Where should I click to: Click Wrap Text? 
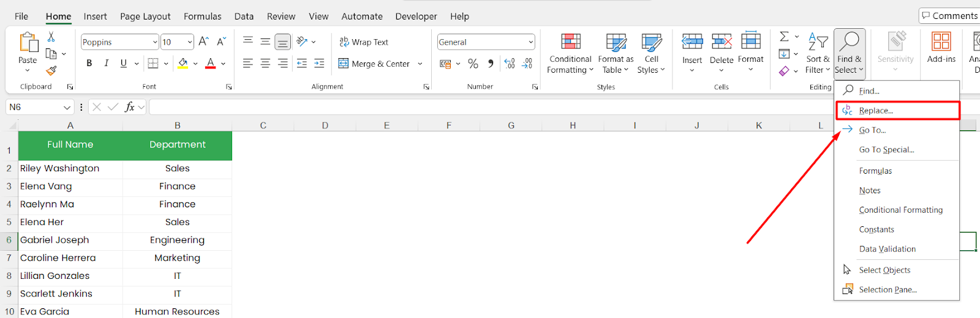pyautogui.click(x=364, y=42)
